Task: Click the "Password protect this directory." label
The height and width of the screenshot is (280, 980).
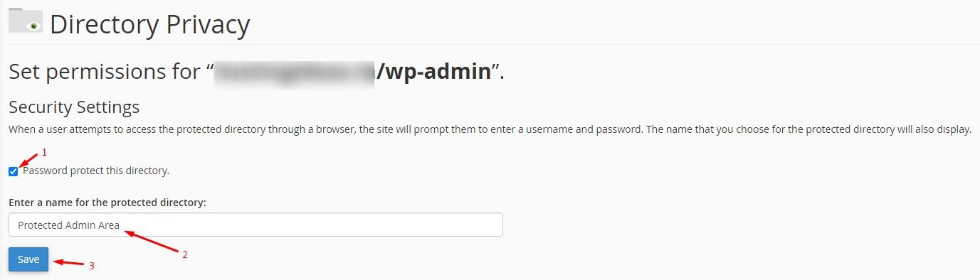Action: click(96, 171)
